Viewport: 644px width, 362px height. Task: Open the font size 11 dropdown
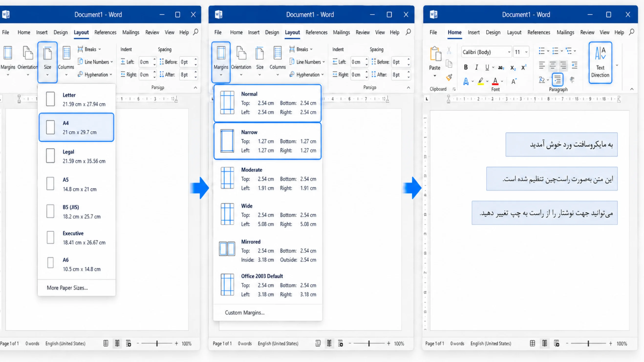[526, 52]
